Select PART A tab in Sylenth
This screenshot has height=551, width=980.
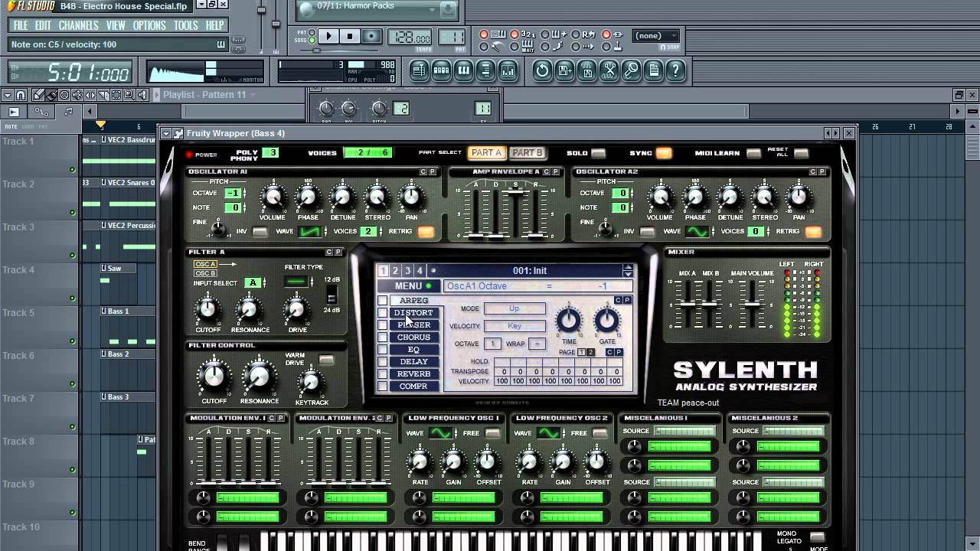486,153
